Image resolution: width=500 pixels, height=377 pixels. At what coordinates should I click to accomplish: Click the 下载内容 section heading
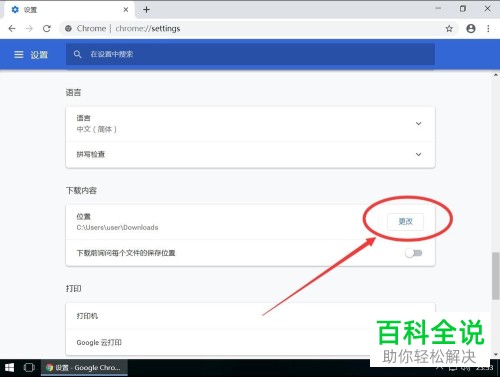tap(81, 190)
